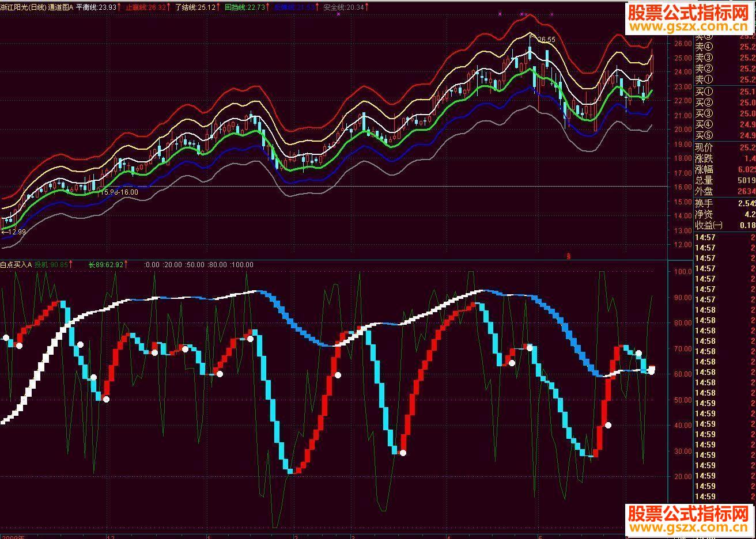Click the red $ marker below the price chart
Viewport: 756px width, 539px height.
click(569, 256)
